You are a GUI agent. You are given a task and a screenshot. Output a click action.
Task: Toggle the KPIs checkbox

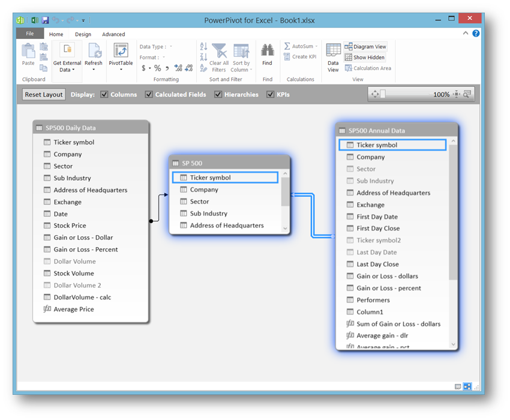coord(270,94)
